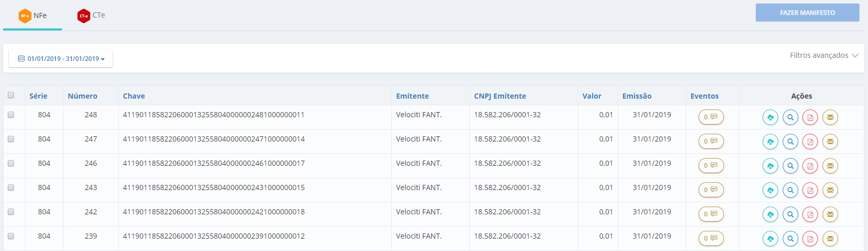Tick checkbox for note number 243

pos(11,187)
